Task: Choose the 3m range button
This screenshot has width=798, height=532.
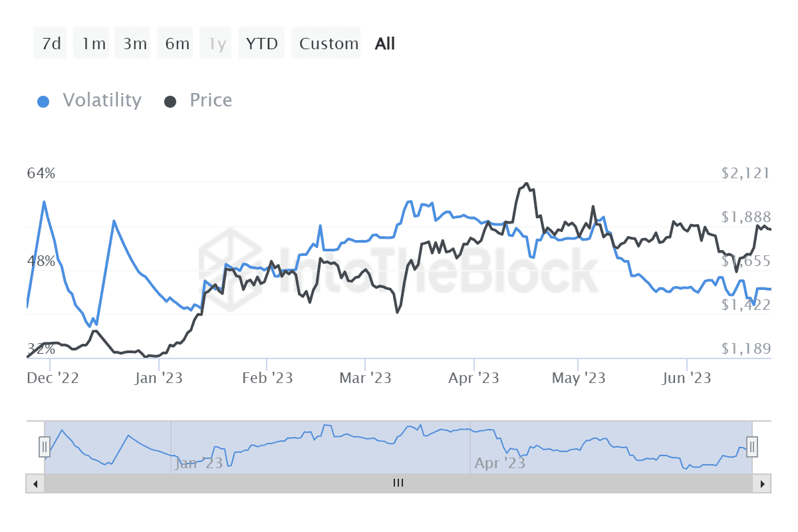Action: point(135,44)
